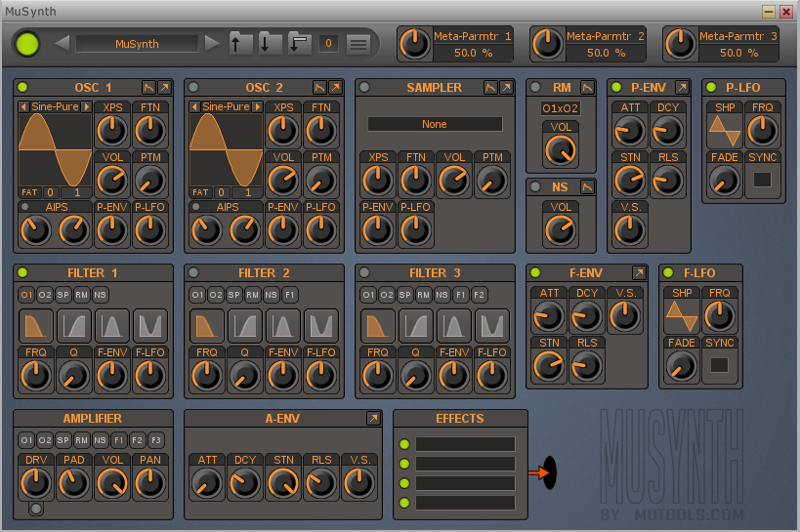800x532 pixels.
Task: Click NS curve editor icon
Action: point(587,187)
